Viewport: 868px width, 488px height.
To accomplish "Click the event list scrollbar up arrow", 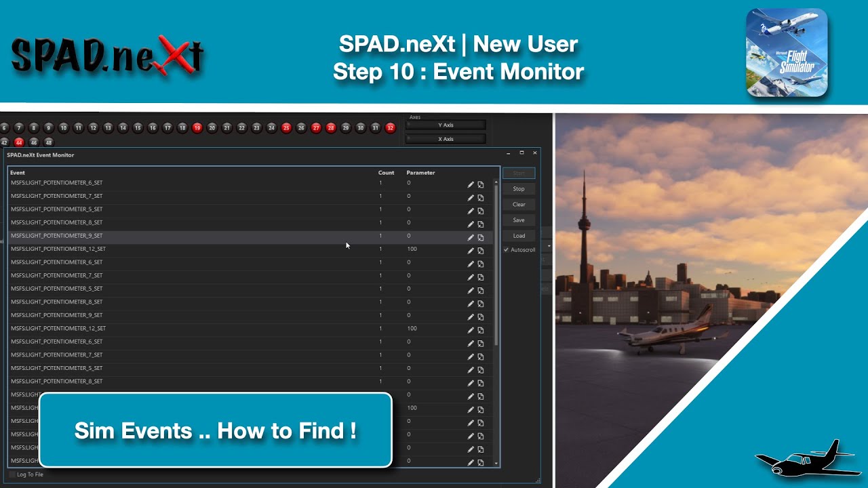I will click(496, 182).
